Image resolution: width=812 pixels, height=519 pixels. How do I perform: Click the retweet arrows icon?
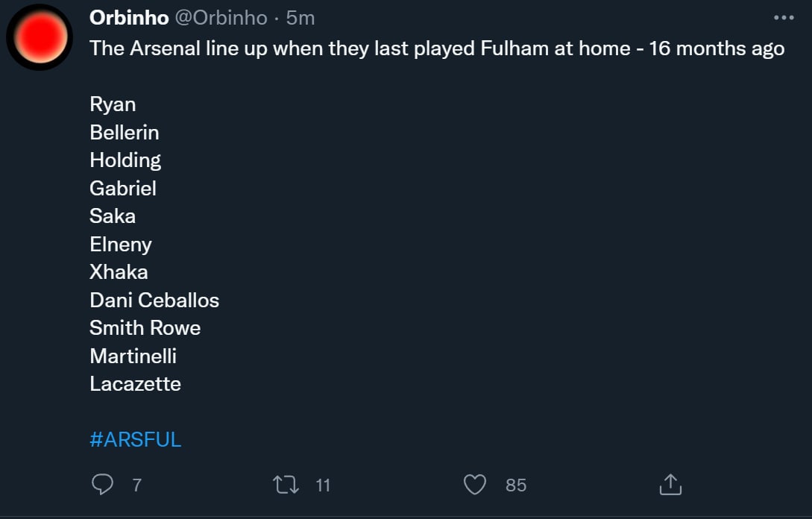(287, 485)
